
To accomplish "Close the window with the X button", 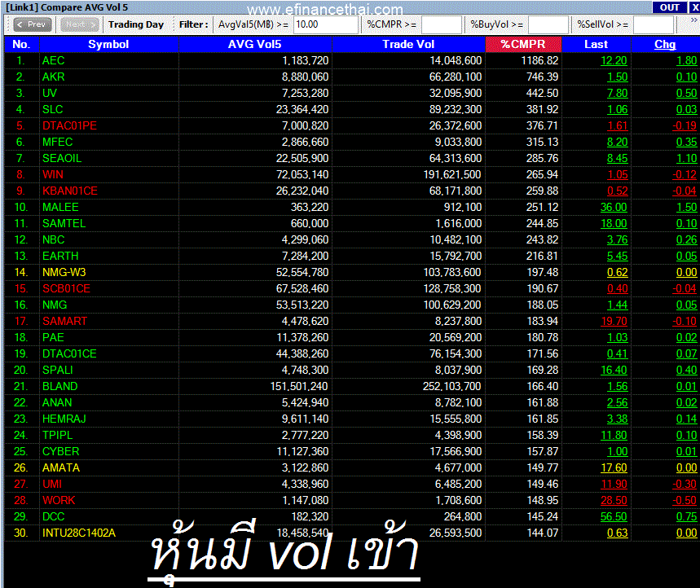I will point(695,7).
